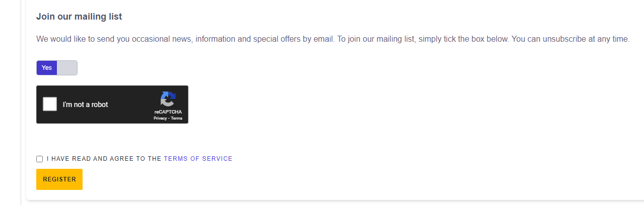Click the mailing list description paragraph
The width and height of the screenshot is (644, 205).
(x=252, y=39)
